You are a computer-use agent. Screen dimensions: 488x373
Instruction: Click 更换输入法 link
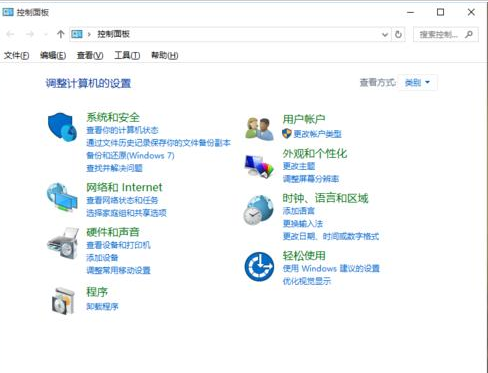pyautogui.click(x=303, y=223)
